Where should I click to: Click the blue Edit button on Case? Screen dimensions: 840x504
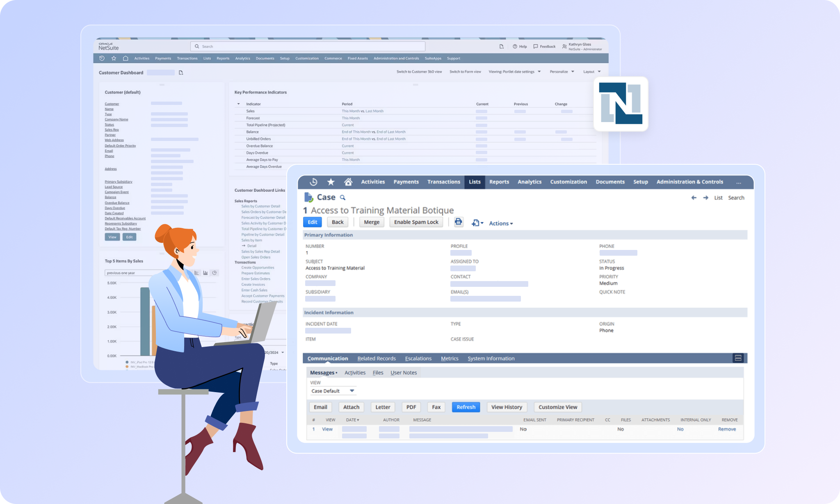[x=313, y=222]
